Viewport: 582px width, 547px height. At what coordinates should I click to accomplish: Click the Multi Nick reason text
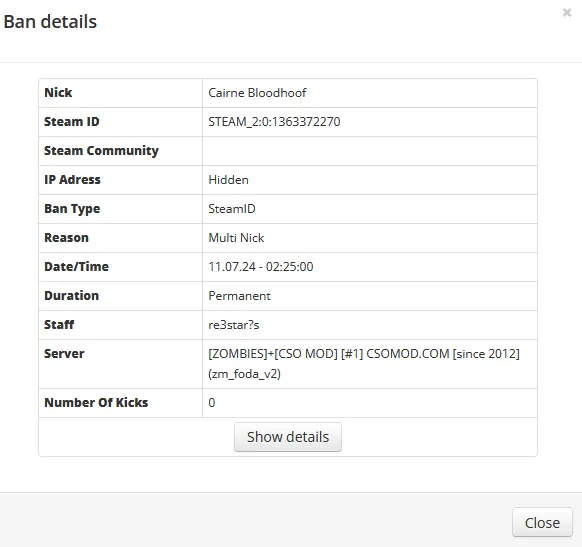coord(236,238)
